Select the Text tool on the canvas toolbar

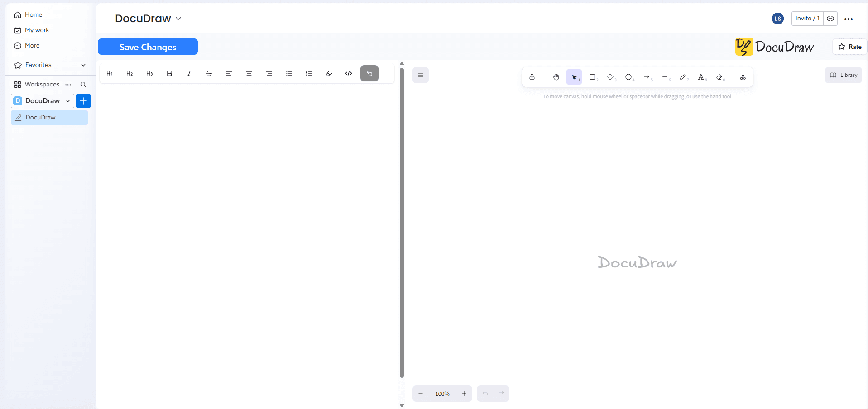coord(702,77)
